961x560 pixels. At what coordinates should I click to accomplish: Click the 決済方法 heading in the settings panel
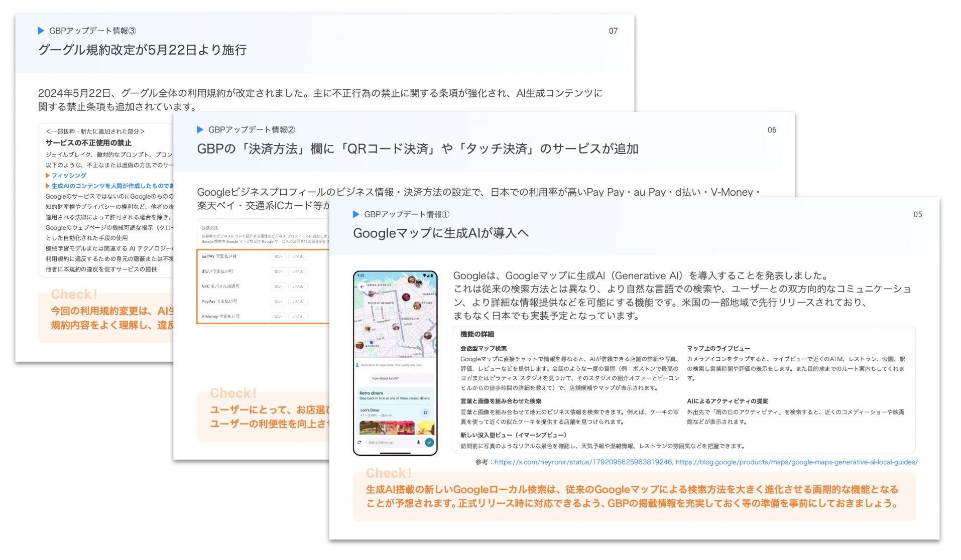210,228
